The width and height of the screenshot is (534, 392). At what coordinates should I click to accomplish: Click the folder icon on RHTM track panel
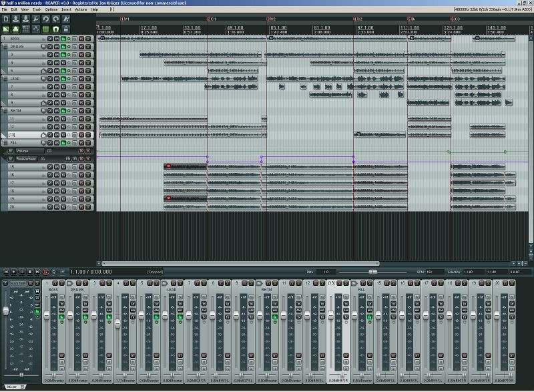pyautogui.click(x=43, y=111)
